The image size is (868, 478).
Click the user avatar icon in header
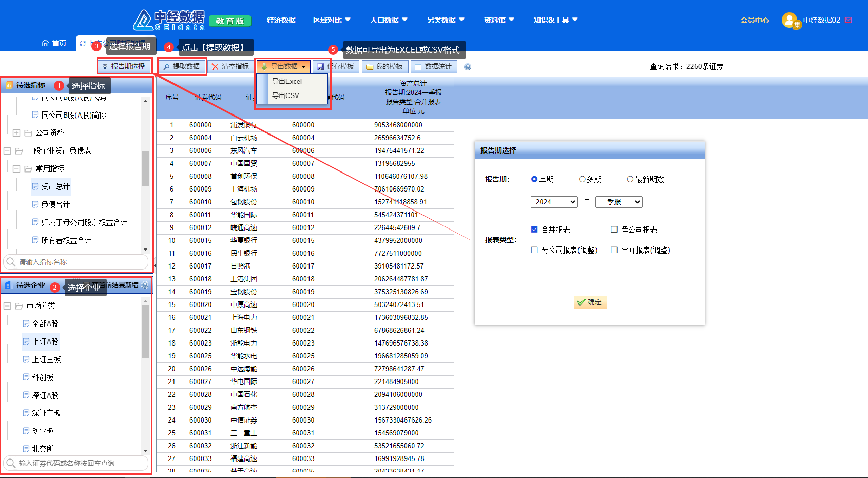[x=789, y=20]
